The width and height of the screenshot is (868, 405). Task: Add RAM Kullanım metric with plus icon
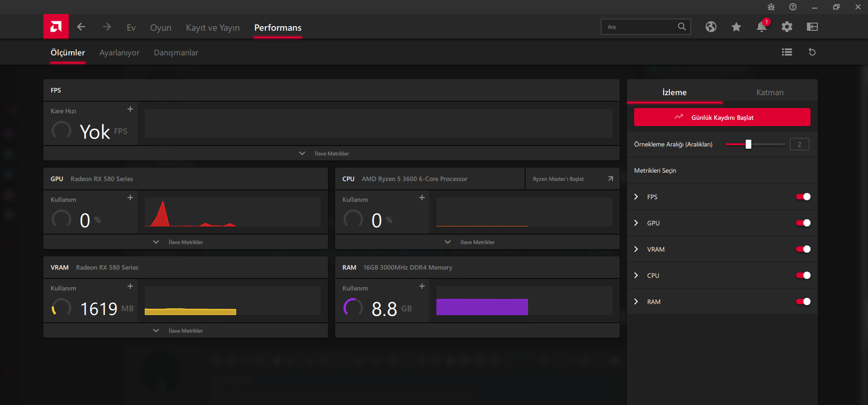pyautogui.click(x=422, y=286)
